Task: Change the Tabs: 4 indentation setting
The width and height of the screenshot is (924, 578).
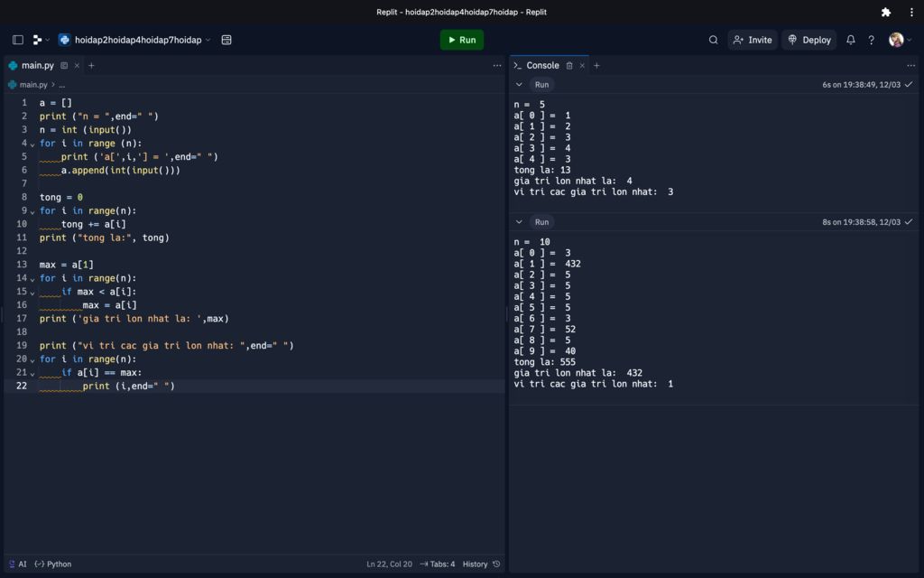Action: click(x=439, y=564)
